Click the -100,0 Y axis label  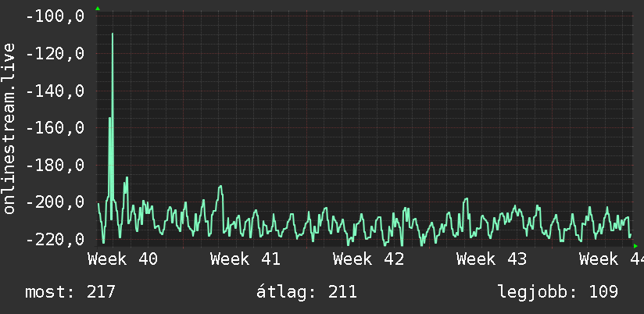pos(55,17)
